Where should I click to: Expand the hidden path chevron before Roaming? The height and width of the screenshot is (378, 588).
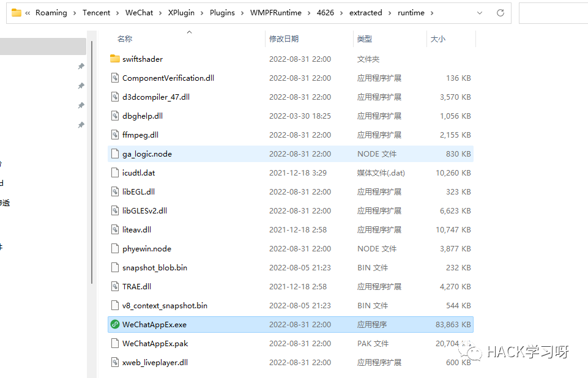coord(28,13)
